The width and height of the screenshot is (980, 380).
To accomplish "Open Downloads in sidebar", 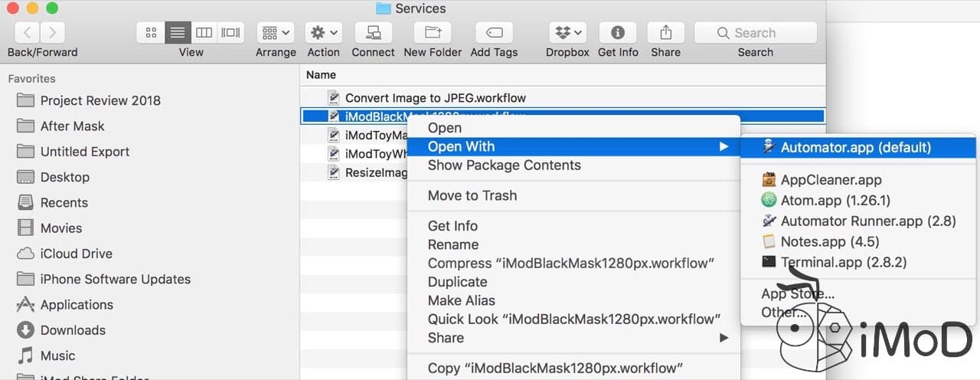I will (73, 330).
